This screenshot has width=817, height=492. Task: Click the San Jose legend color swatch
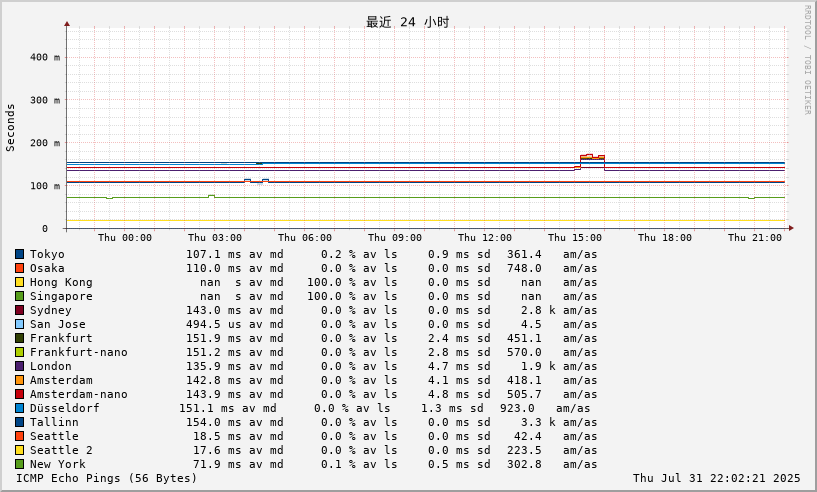[19, 325]
